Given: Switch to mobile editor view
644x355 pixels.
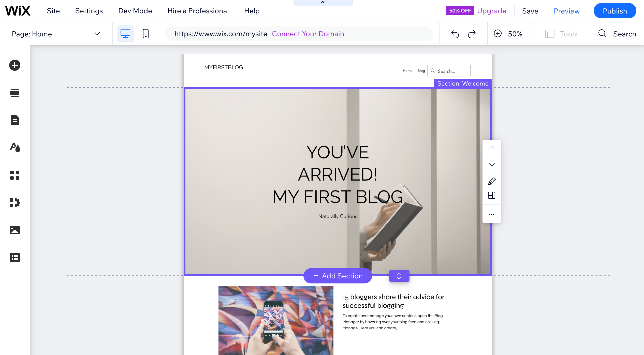Looking at the screenshot, I should [146, 34].
